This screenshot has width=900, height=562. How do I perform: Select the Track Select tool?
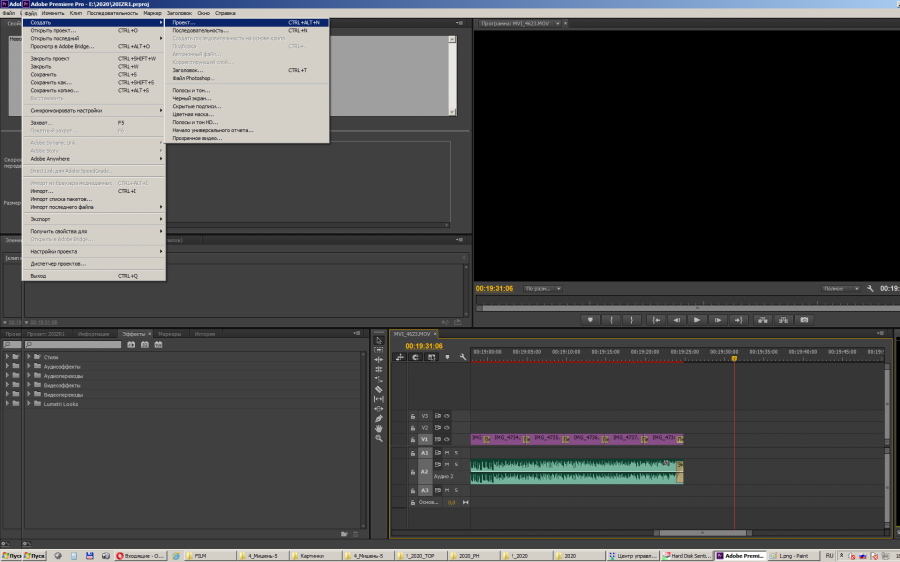(x=379, y=350)
